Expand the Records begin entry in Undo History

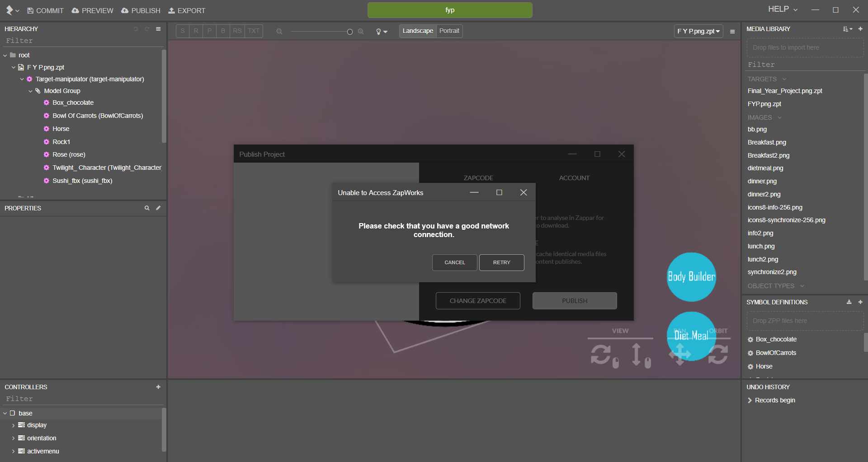click(x=750, y=400)
